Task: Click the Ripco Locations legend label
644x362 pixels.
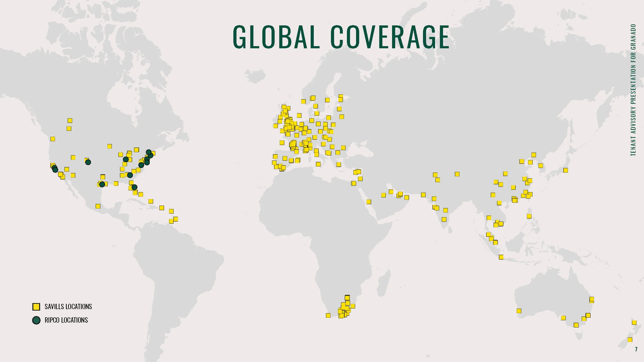Action: point(66,320)
